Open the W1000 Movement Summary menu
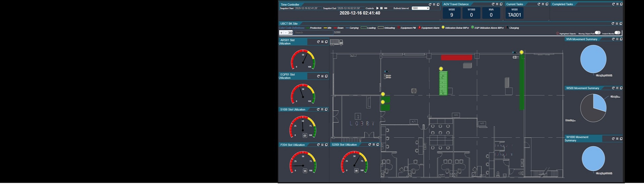 tap(617, 139)
